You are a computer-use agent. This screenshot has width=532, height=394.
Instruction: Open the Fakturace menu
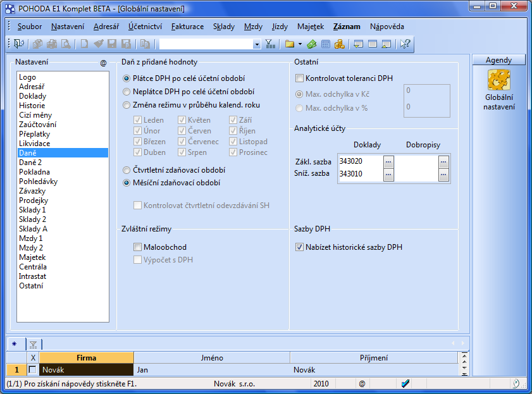point(188,27)
